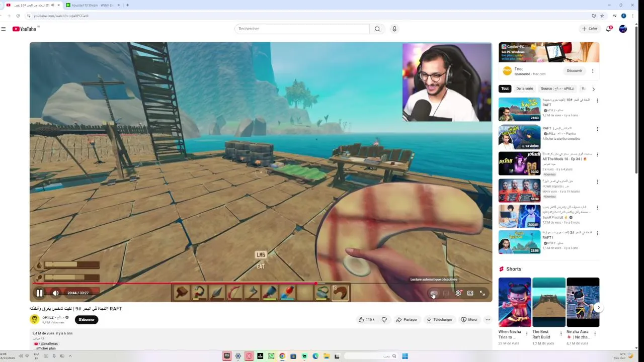Show next filter chips with arrow
644x362 pixels.
click(593, 89)
